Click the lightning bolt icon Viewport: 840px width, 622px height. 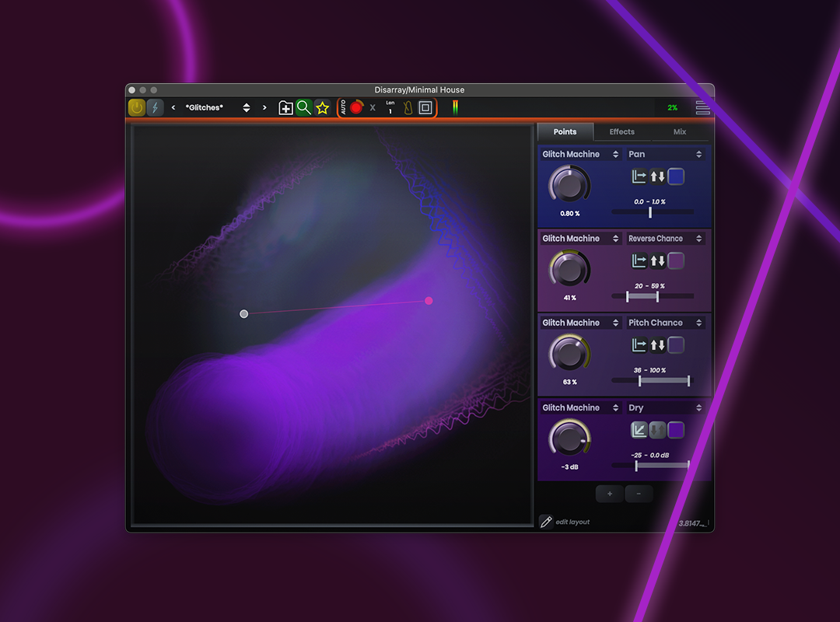click(155, 108)
